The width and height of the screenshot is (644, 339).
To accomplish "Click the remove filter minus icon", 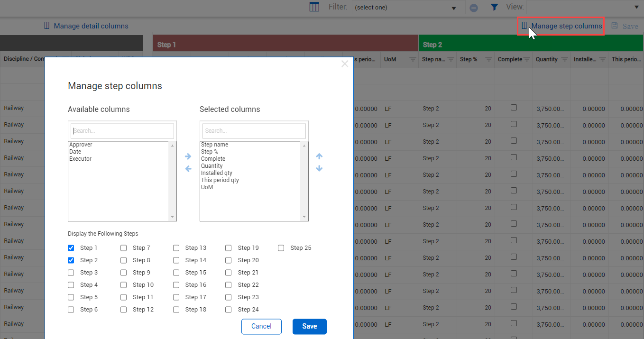I will point(473,8).
